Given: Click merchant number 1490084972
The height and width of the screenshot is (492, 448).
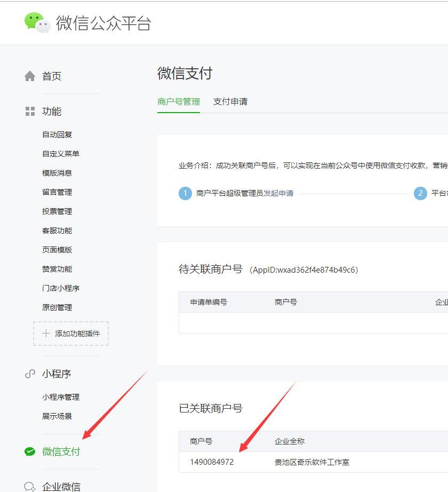Looking at the screenshot, I should (x=212, y=462).
